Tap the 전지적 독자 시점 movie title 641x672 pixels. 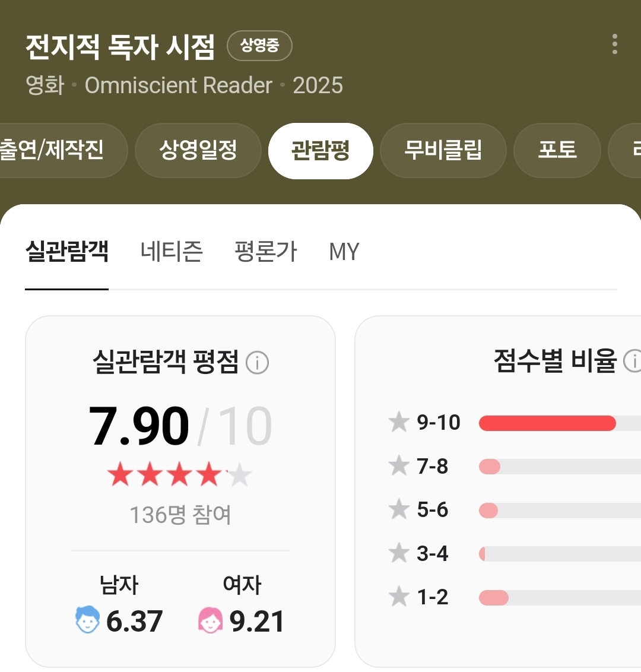pos(120,47)
